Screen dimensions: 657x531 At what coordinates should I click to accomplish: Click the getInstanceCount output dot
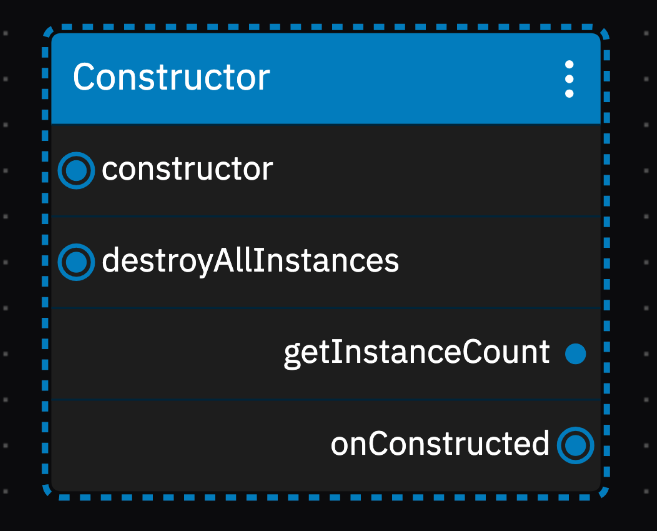[x=575, y=354]
